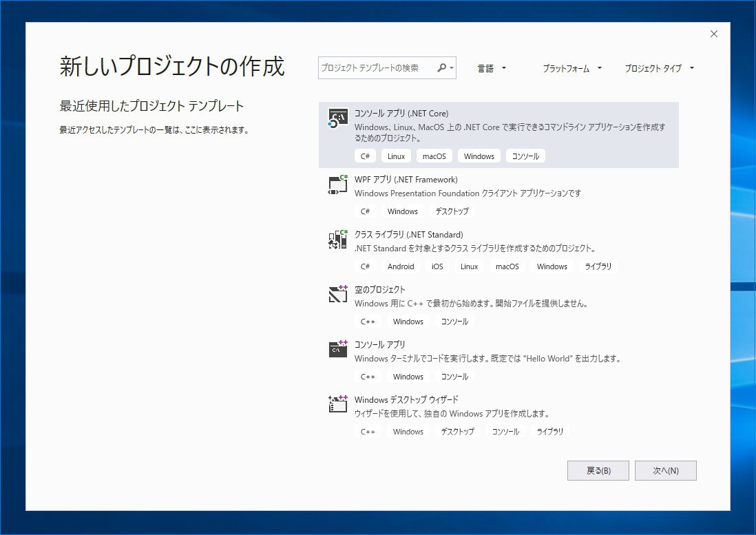Screen dimensions: 756x535
Task: Select 空のプロジェクト template title
Action: click(x=380, y=290)
